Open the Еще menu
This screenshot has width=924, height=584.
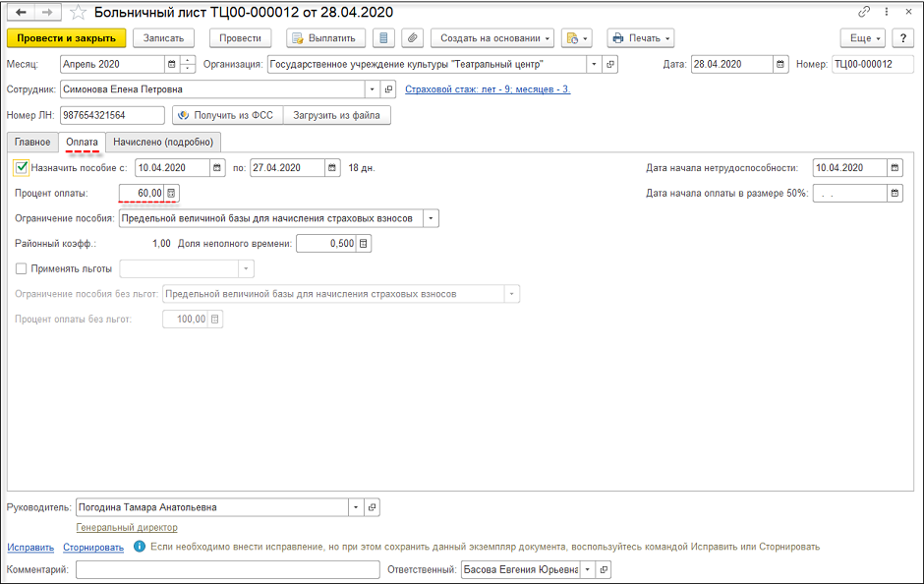(863, 38)
